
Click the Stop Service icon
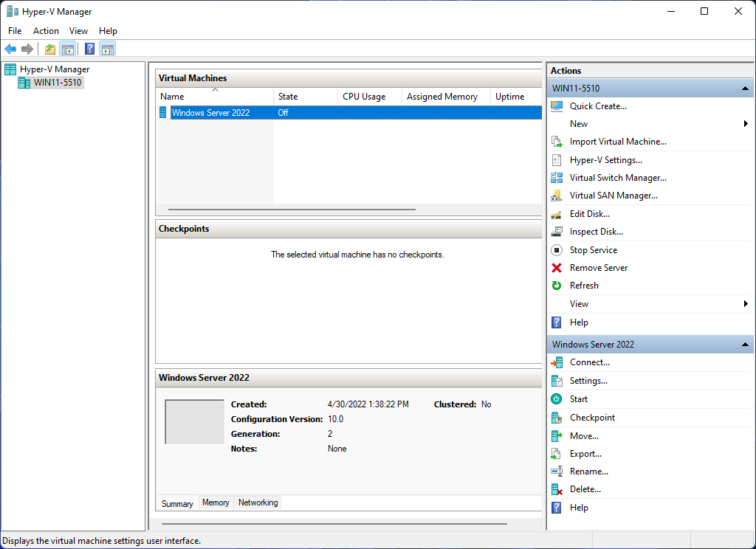[557, 250]
